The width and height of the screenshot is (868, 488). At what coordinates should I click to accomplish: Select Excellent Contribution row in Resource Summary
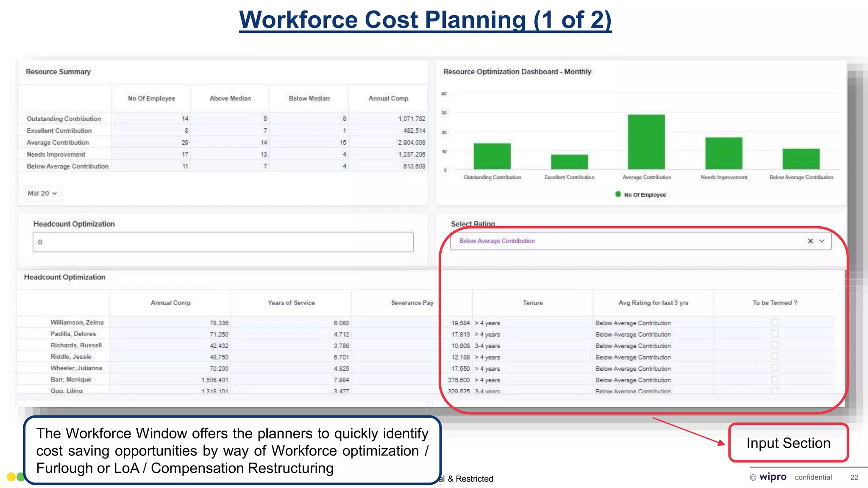[223, 130]
